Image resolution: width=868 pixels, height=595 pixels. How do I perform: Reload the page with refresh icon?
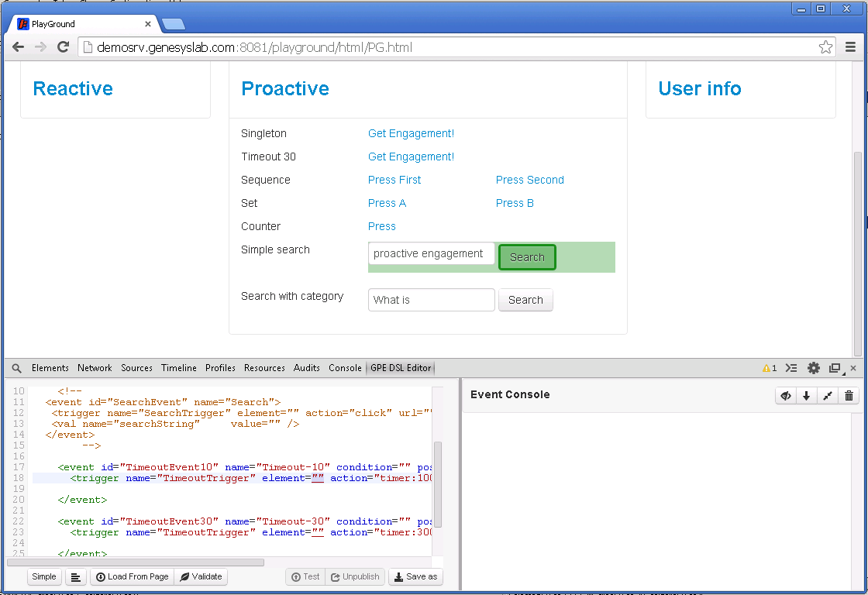click(63, 47)
